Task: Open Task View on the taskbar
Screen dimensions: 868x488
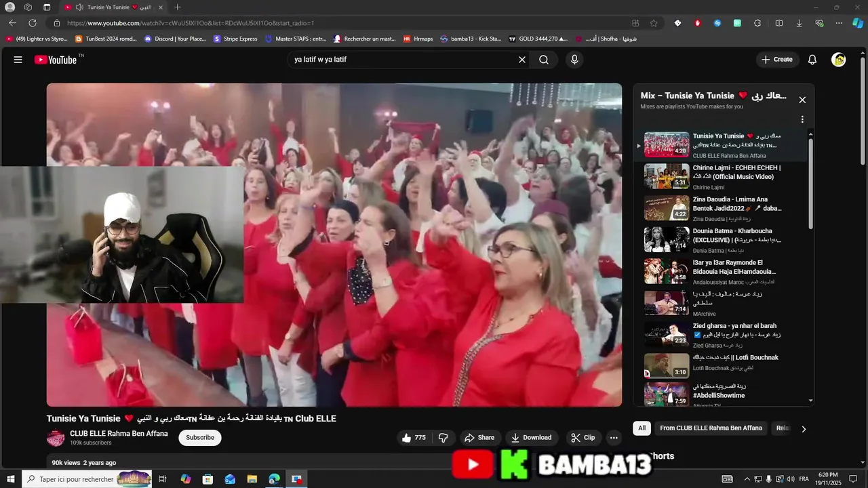Action: (x=163, y=479)
